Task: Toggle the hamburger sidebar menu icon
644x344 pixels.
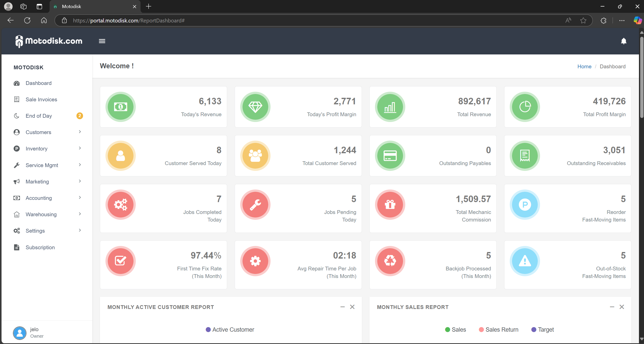Action: coord(102,41)
